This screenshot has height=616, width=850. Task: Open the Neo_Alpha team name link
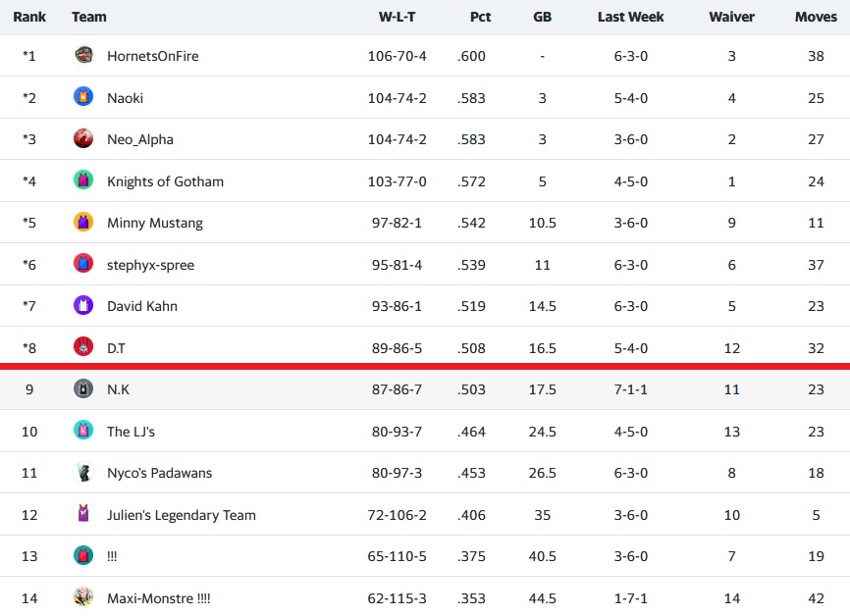139,139
